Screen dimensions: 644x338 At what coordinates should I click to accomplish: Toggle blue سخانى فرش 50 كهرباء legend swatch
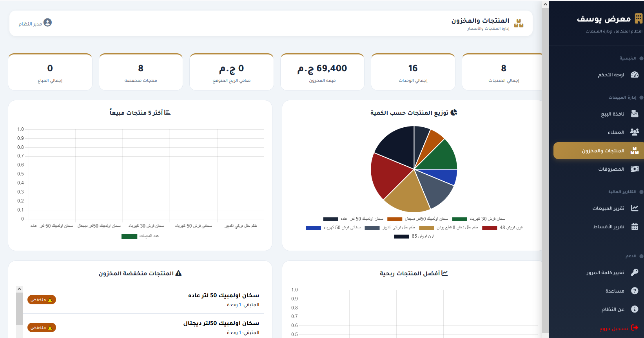(x=314, y=228)
